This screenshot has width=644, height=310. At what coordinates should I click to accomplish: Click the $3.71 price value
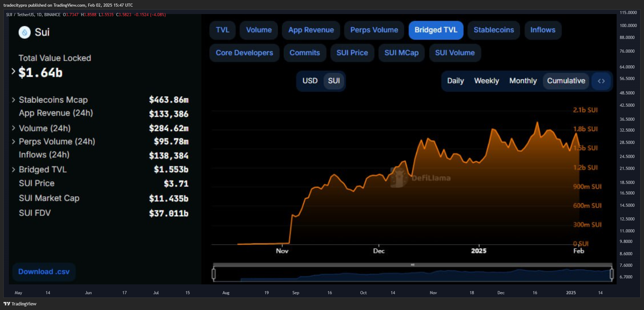tap(176, 184)
